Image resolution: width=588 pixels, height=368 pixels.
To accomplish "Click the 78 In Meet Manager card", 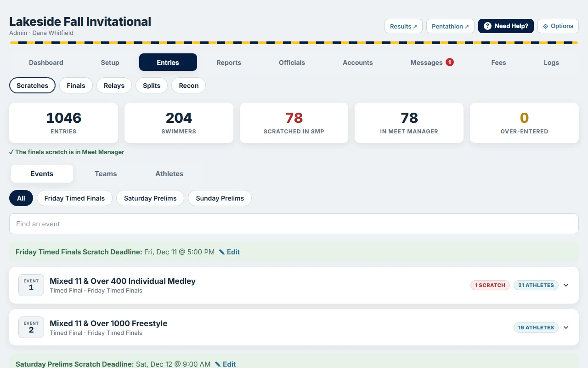I will 409,123.
